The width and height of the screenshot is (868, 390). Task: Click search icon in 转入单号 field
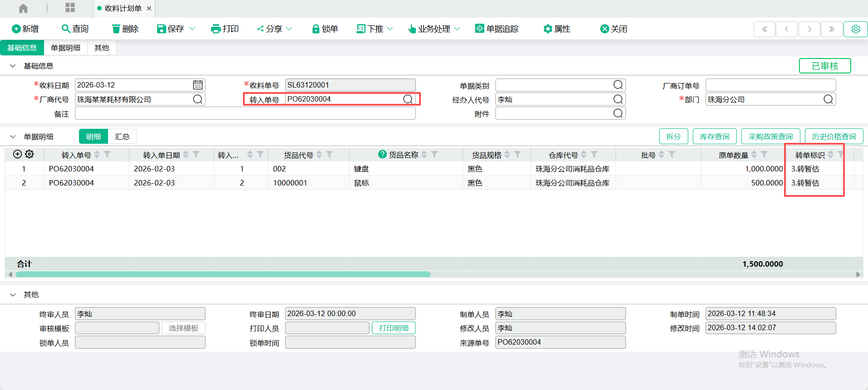pyautogui.click(x=408, y=99)
